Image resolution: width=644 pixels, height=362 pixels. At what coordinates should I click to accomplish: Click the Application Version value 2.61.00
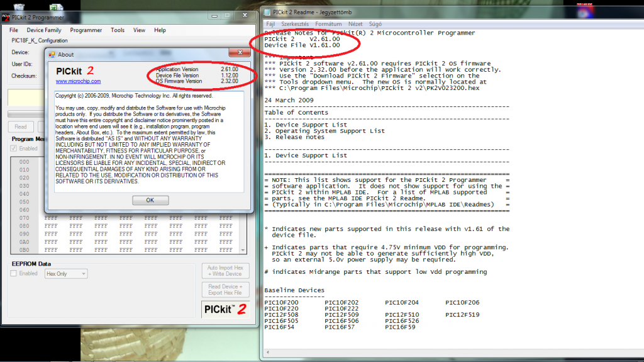(x=229, y=69)
